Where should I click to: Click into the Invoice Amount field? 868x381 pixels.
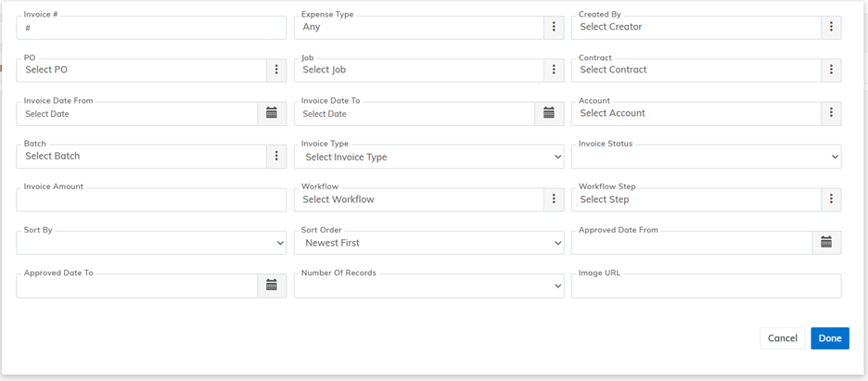pos(152,199)
